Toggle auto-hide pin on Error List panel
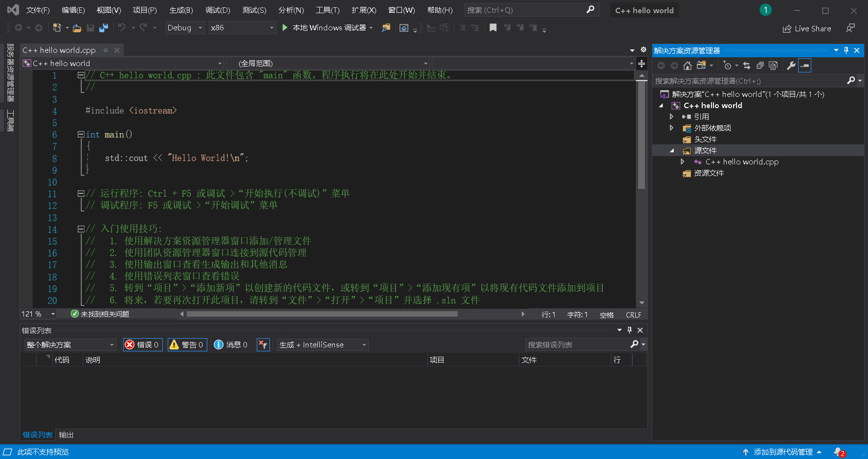The width and height of the screenshot is (868, 459). [629, 330]
